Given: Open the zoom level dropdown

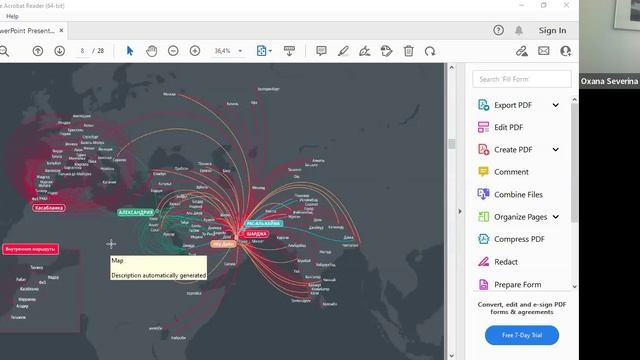Looking at the screenshot, I should (240, 51).
